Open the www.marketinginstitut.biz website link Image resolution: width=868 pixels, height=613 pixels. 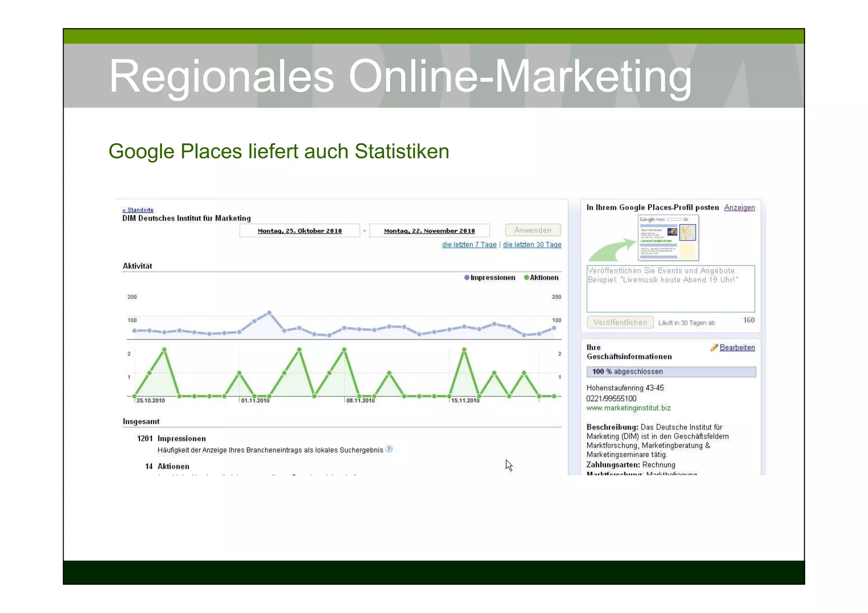click(x=628, y=408)
